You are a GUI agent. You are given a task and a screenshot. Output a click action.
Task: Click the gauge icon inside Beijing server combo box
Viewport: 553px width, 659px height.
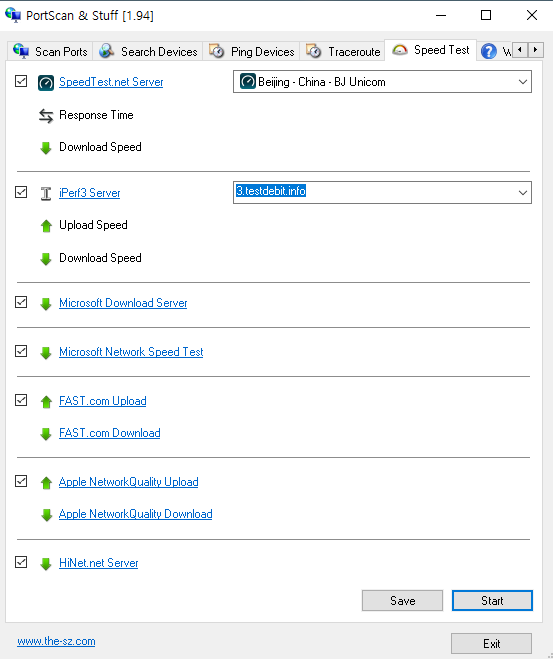[248, 82]
